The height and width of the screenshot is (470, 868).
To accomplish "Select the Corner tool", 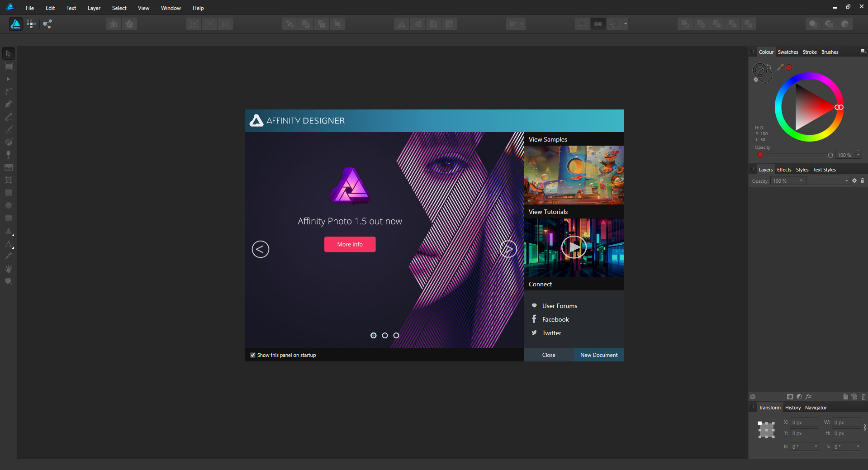I will click(x=8, y=91).
